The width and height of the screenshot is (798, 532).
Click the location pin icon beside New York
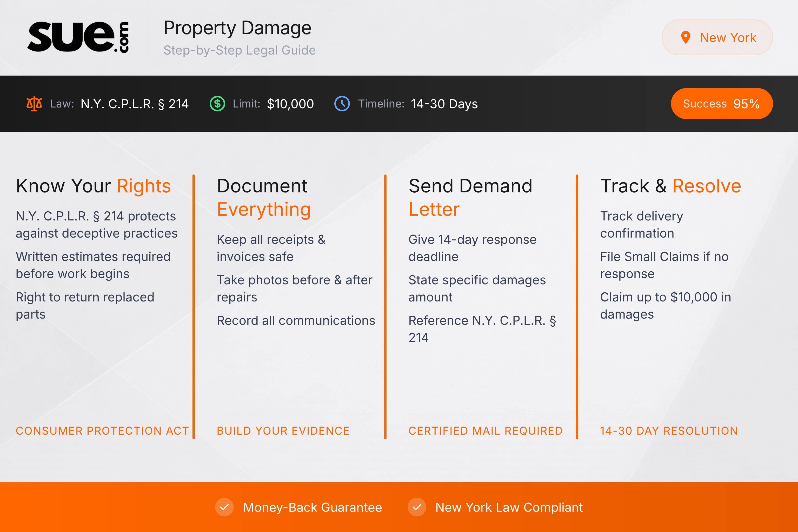(x=686, y=37)
